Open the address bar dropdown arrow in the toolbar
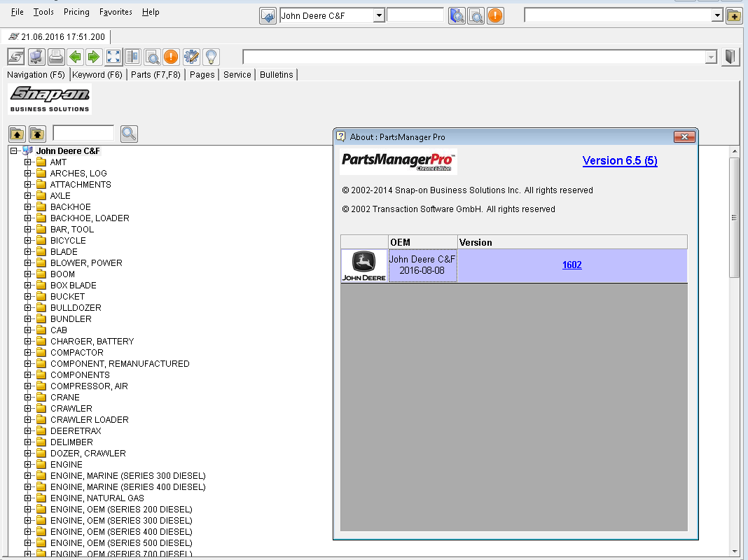The height and width of the screenshot is (560, 748). tap(711, 57)
